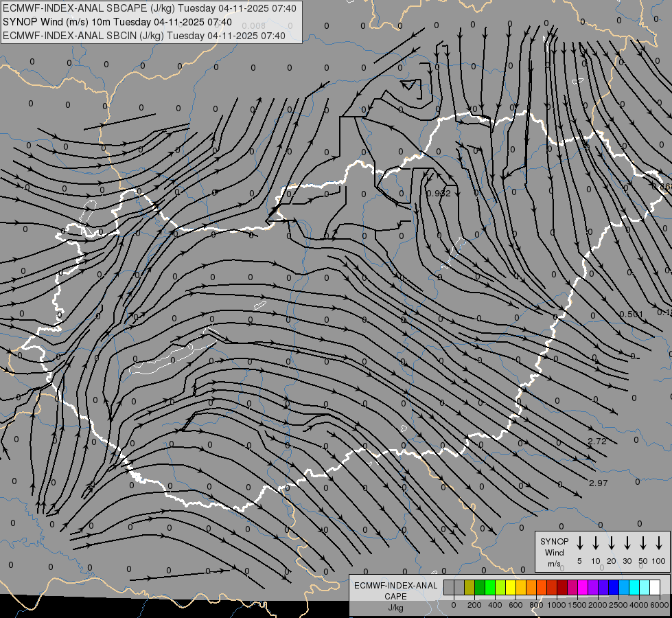Click the 6000 tick label on CAPE scale

tap(659, 605)
